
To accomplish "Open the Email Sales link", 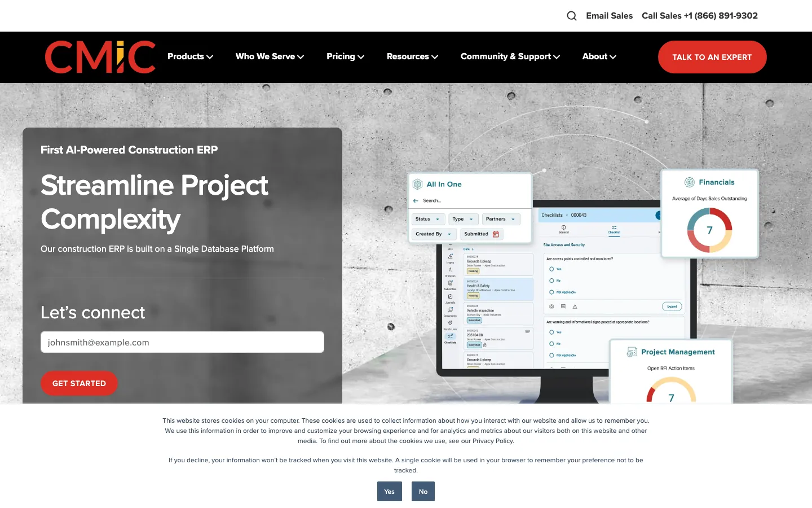I will pyautogui.click(x=609, y=16).
